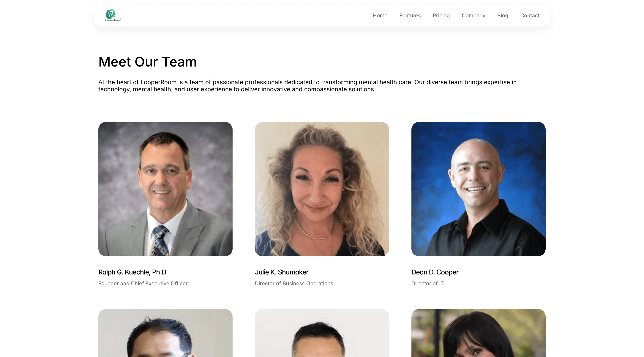Click Ralph G. Kuechle's portrait photo
The image size is (644, 357).
pyautogui.click(x=165, y=189)
